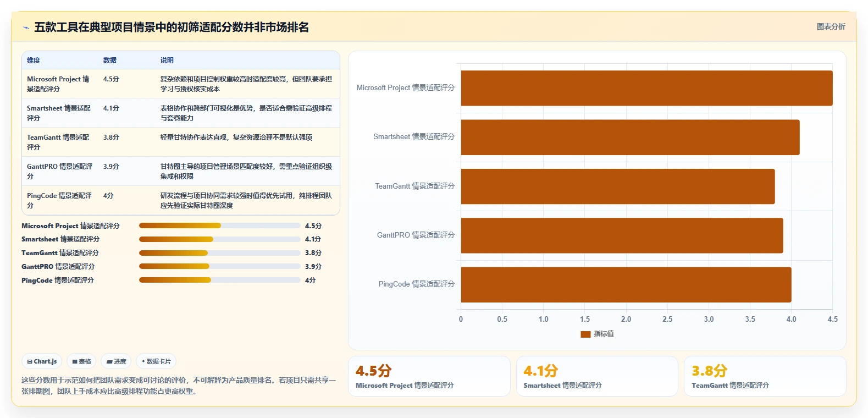Click table cell 'TeamGantt 情景适配评分'

(x=59, y=142)
